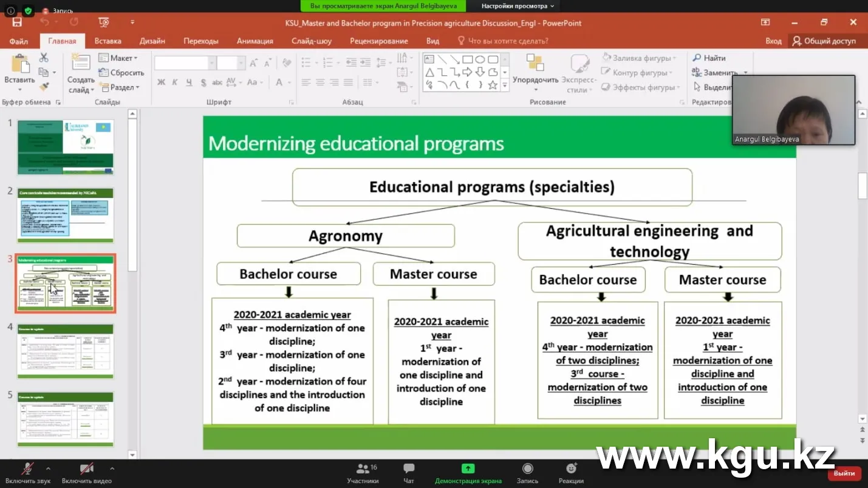Switch to the Вставка ribbon tab
Screen dimensions: 868x488
click(108, 41)
